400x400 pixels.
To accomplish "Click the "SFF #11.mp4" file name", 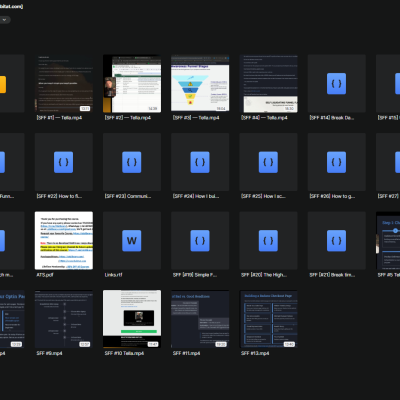I will (186, 353).
